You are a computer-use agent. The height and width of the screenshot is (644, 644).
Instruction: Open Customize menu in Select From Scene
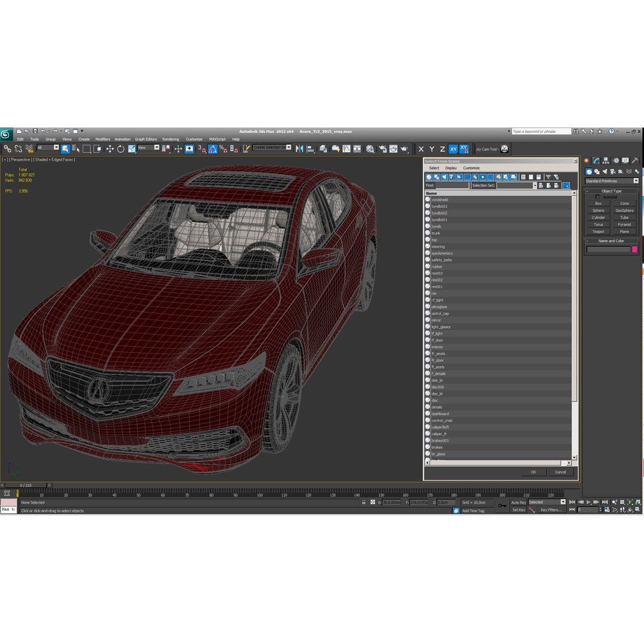471,168
